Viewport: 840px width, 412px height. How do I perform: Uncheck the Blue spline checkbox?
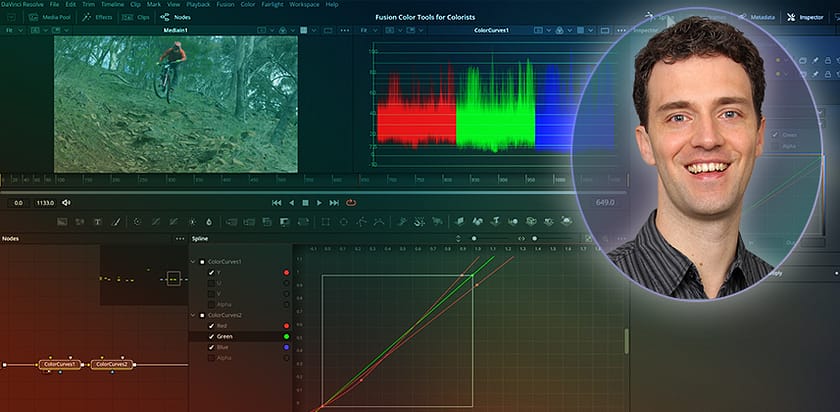point(211,347)
